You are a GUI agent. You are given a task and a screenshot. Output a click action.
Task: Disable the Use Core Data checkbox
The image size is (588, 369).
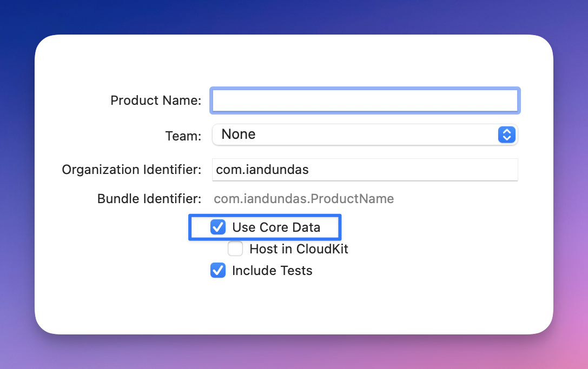(218, 227)
